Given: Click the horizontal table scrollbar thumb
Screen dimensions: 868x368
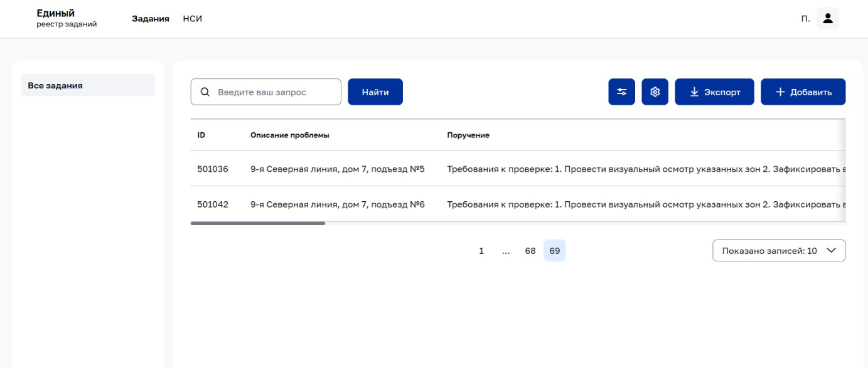Looking at the screenshot, I should (x=258, y=223).
